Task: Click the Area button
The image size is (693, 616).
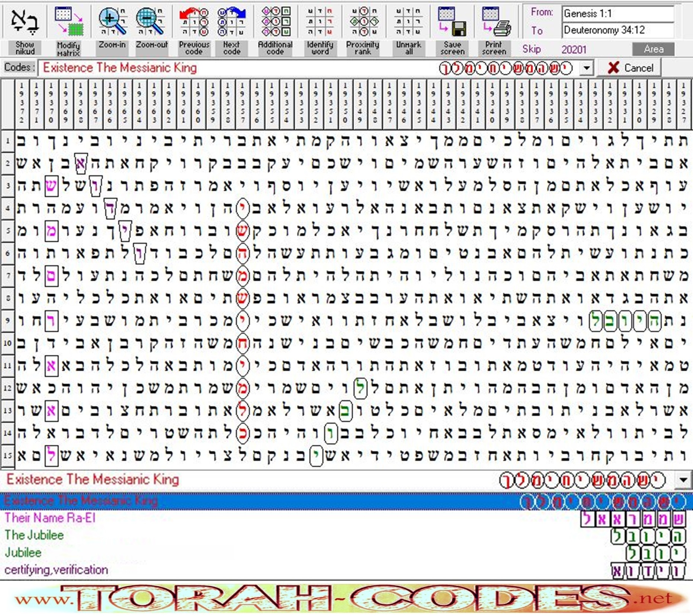Action: (x=654, y=49)
